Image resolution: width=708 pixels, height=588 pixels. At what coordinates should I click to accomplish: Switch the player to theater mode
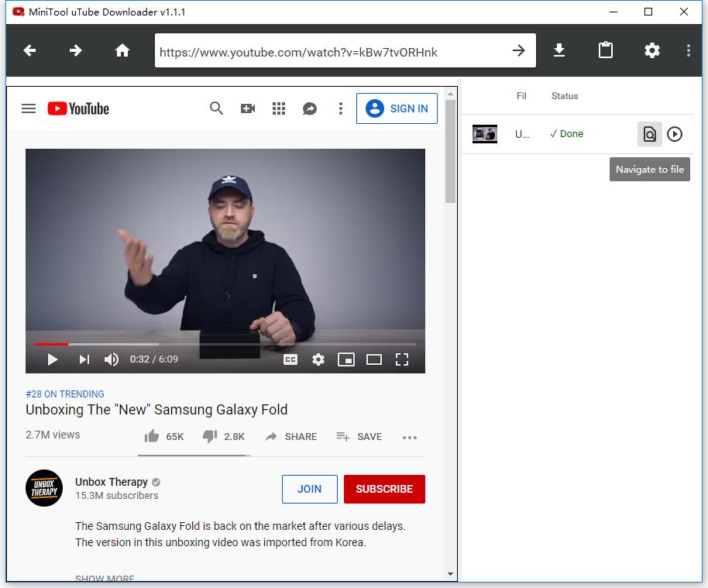pos(374,359)
